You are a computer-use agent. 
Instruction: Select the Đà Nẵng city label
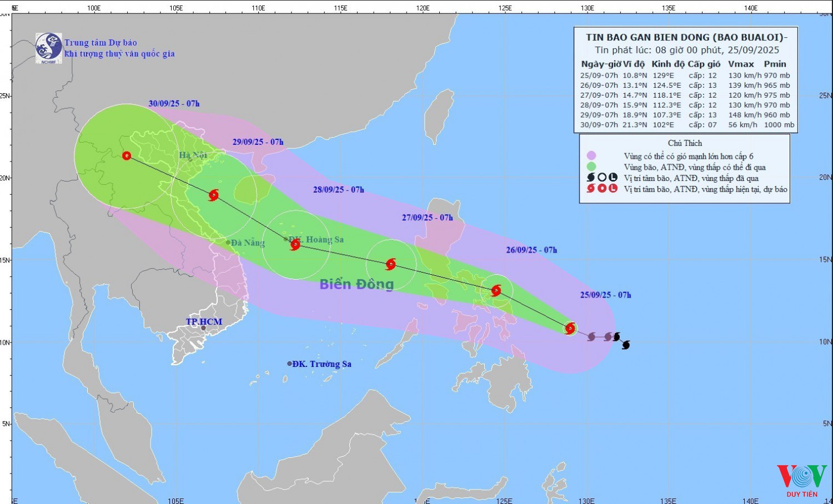(248, 243)
